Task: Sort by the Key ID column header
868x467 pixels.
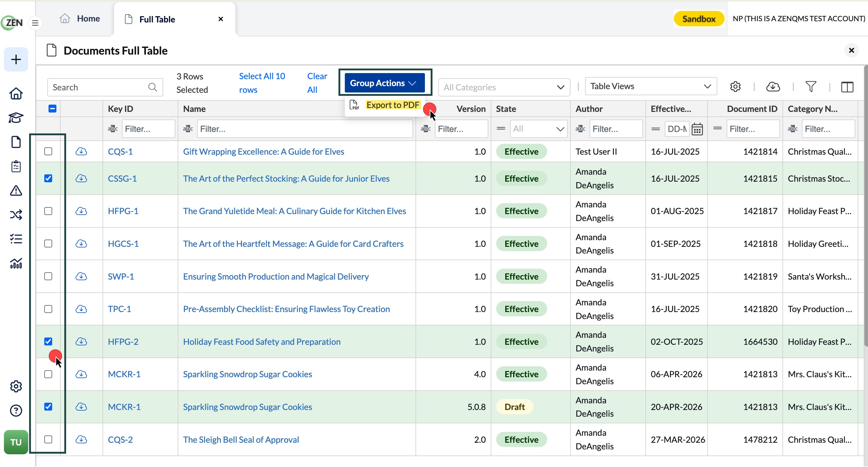Action: tap(120, 109)
